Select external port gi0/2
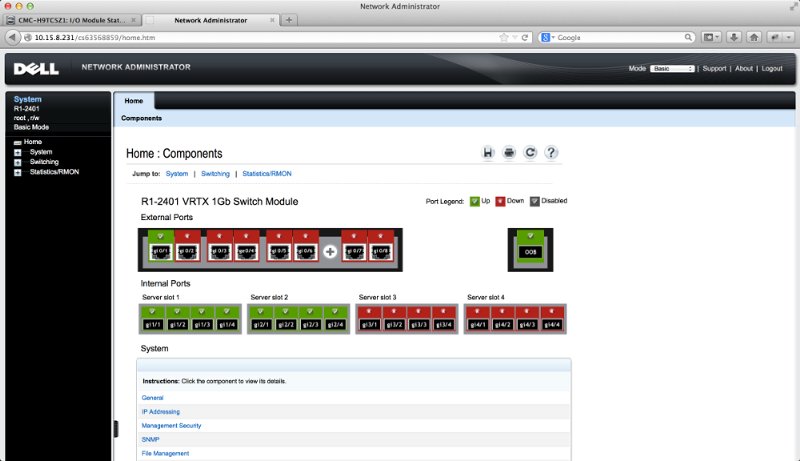Screen dimensions: 800x461 (x=187, y=246)
